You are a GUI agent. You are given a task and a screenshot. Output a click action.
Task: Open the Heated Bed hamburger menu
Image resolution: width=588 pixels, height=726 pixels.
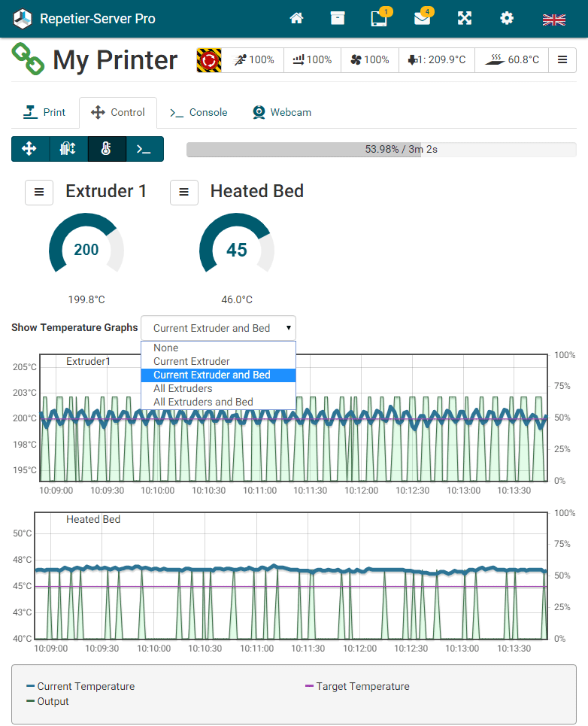pos(184,192)
